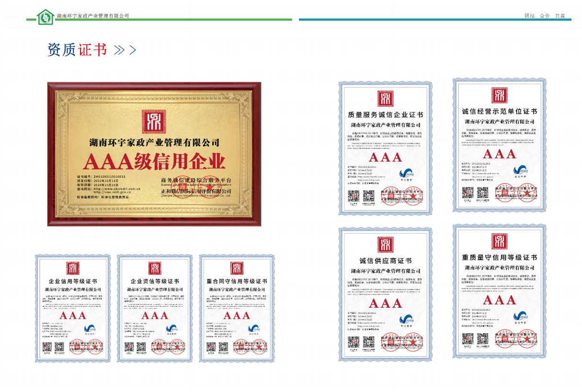Click company name beneath 诚信经营示范单位证书 title

tap(499, 122)
